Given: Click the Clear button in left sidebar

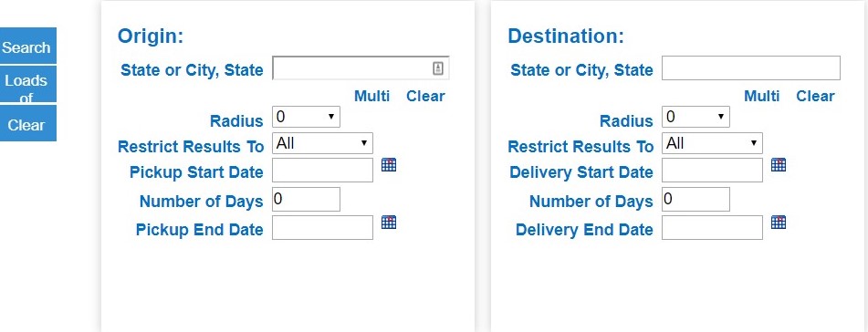Looking at the screenshot, I should point(26,123).
